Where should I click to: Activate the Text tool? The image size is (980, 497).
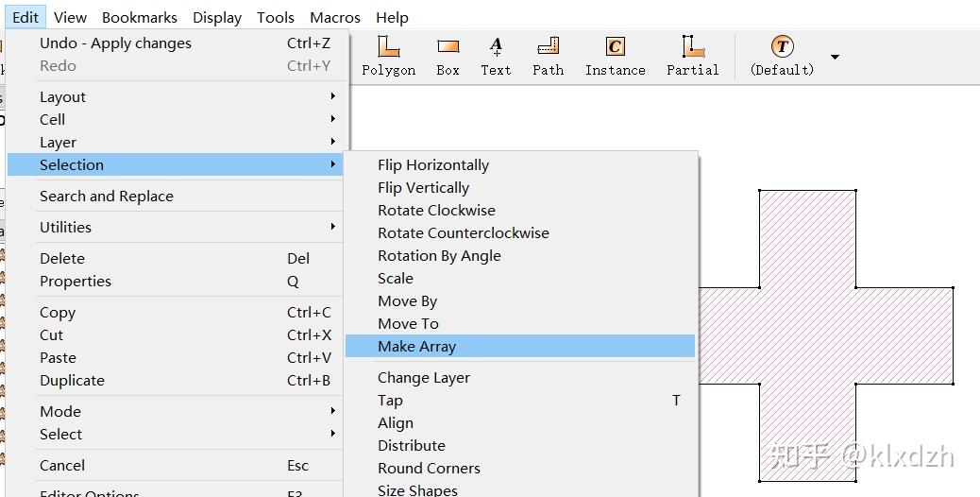pos(496,56)
